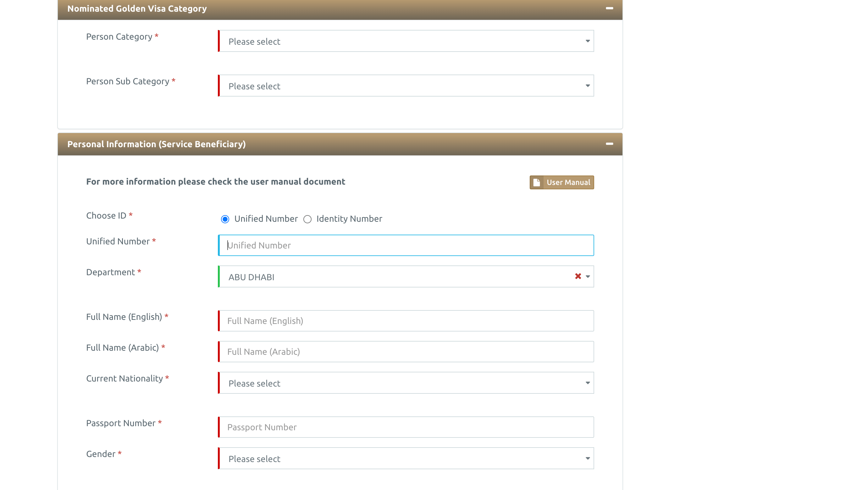Viewport: 868px width, 490px height.
Task: Click the Passport Number input field
Action: 406,427
